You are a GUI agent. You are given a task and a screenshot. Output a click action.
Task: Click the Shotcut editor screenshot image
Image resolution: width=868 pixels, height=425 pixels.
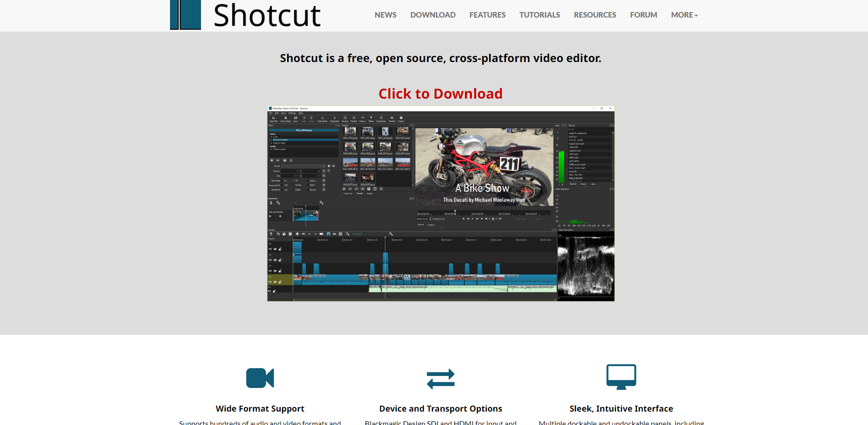pos(440,204)
